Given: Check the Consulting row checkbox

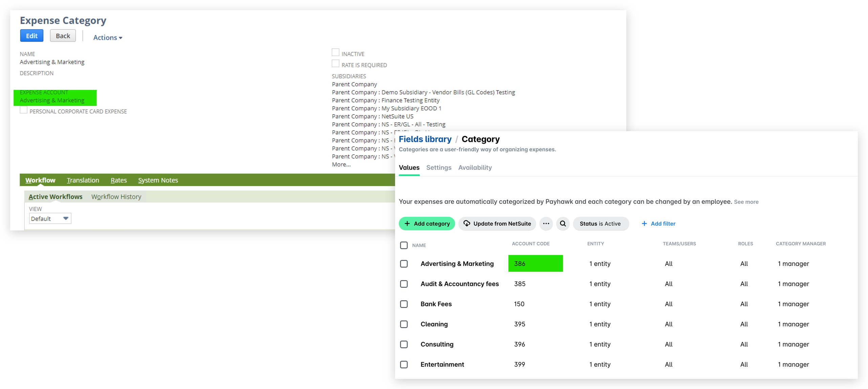Looking at the screenshot, I should [x=404, y=344].
